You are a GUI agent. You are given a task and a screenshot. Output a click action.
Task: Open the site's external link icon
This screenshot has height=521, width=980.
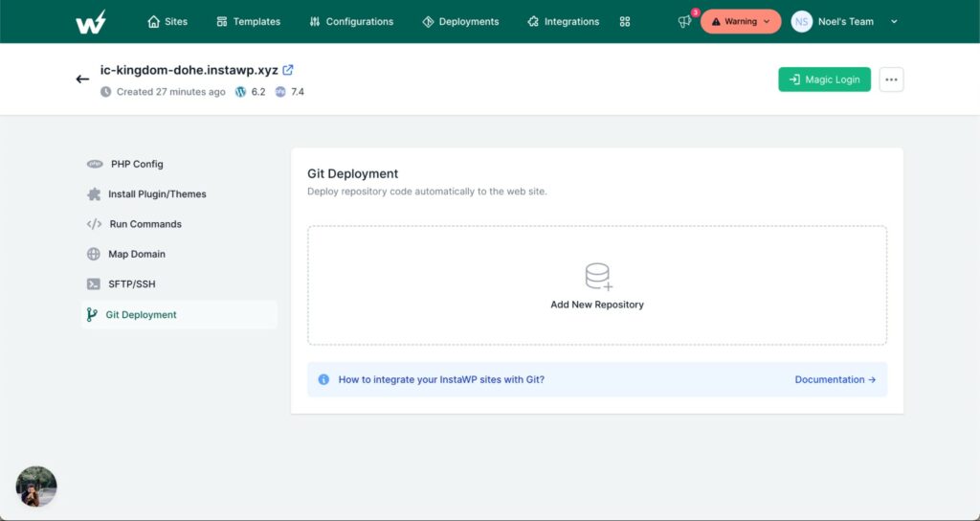click(287, 70)
